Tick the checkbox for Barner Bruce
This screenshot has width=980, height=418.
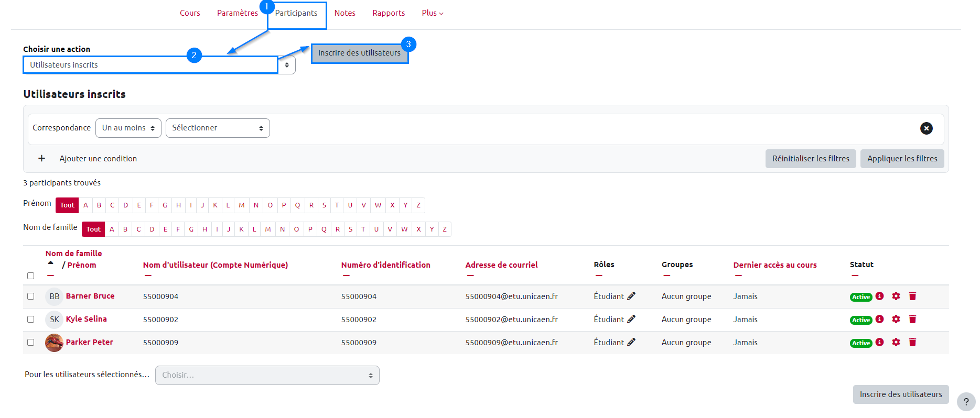coord(31,296)
